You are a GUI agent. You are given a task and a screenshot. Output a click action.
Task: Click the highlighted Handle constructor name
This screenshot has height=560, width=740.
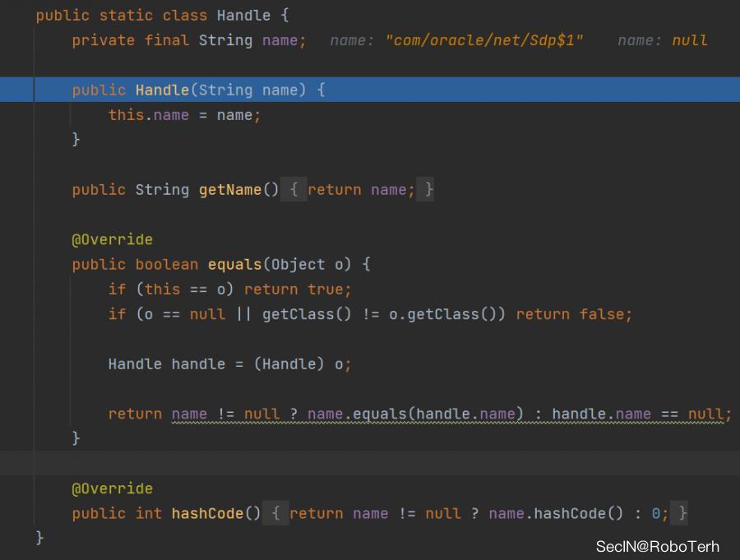(x=162, y=90)
